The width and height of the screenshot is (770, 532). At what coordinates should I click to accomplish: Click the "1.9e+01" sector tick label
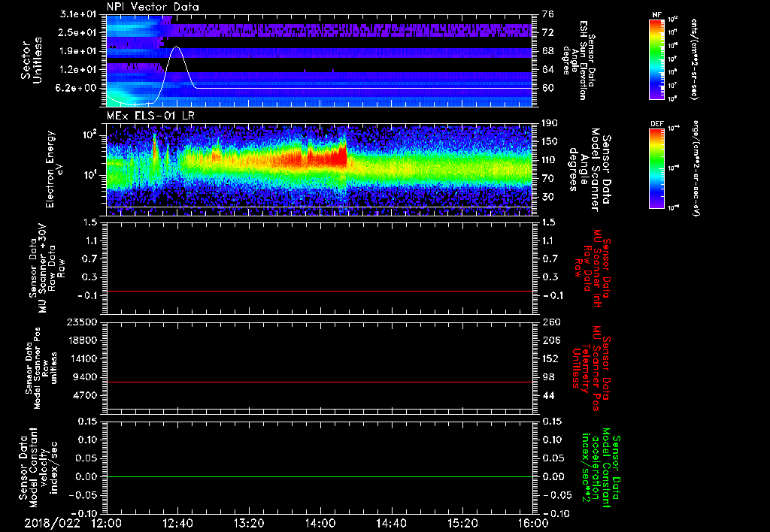(x=78, y=51)
